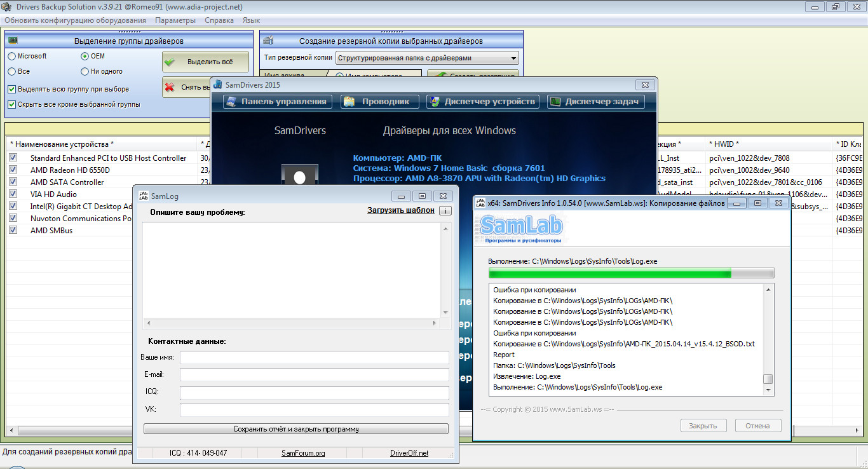Toggle Скрыть все кроме выбранной группы
This screenshot has height=469, width=868.
click(11, 104)
